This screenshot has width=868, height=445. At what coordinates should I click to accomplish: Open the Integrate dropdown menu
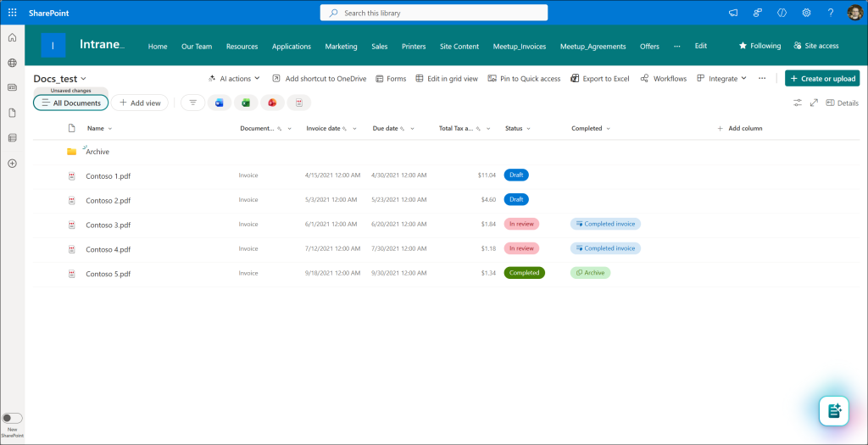(x=721, y=78)
